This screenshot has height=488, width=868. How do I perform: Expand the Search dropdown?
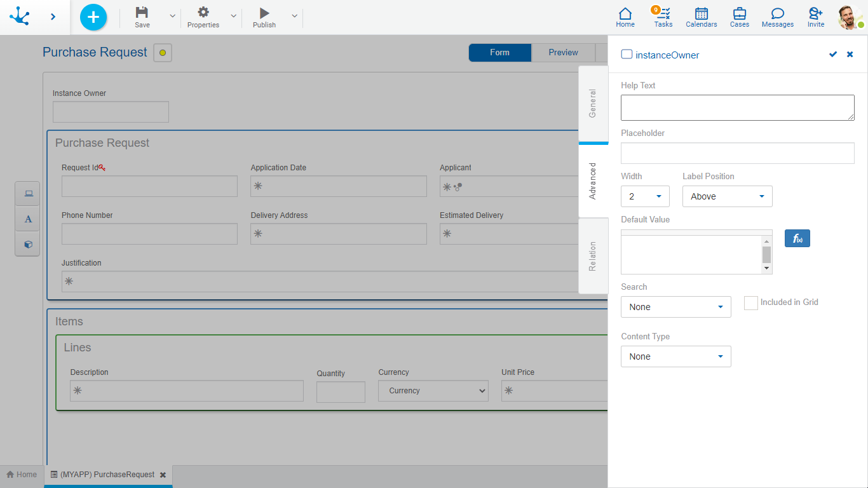click(675, 307)
